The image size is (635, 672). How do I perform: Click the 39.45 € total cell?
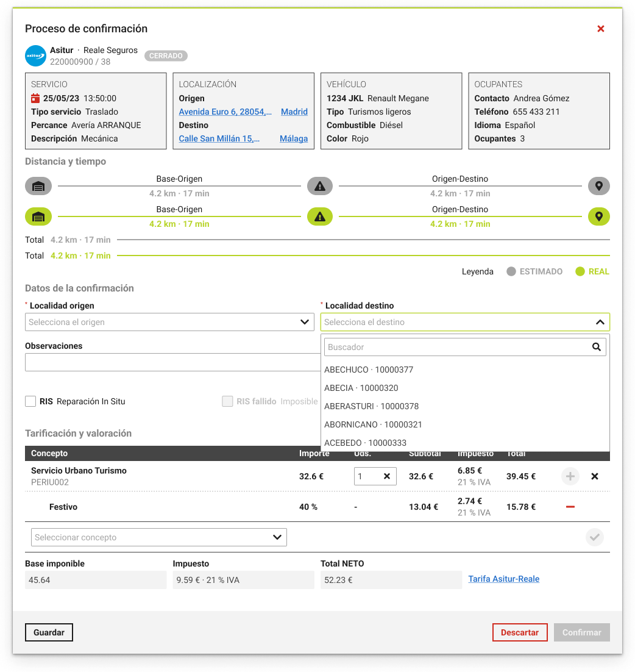point(520,476)
